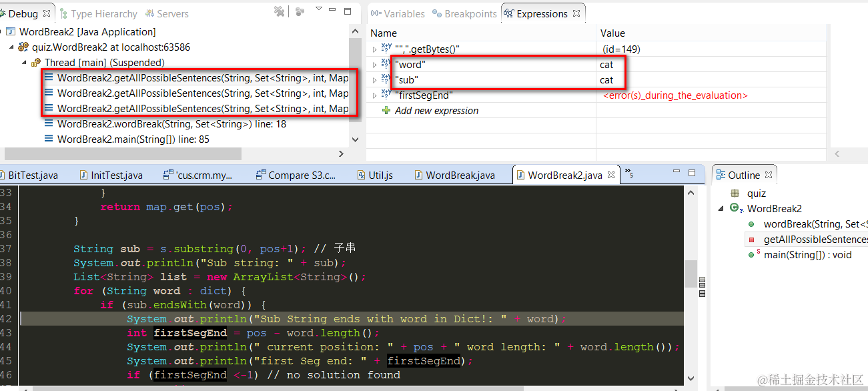
Task: Click the remove terminated launches icon
Action: (x=280, y=11)
